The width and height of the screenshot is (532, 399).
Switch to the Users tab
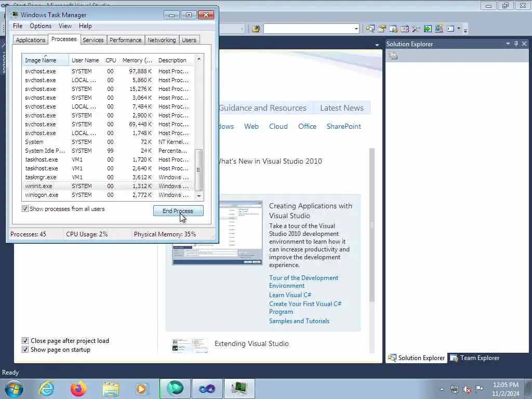[x=189, y=39]
